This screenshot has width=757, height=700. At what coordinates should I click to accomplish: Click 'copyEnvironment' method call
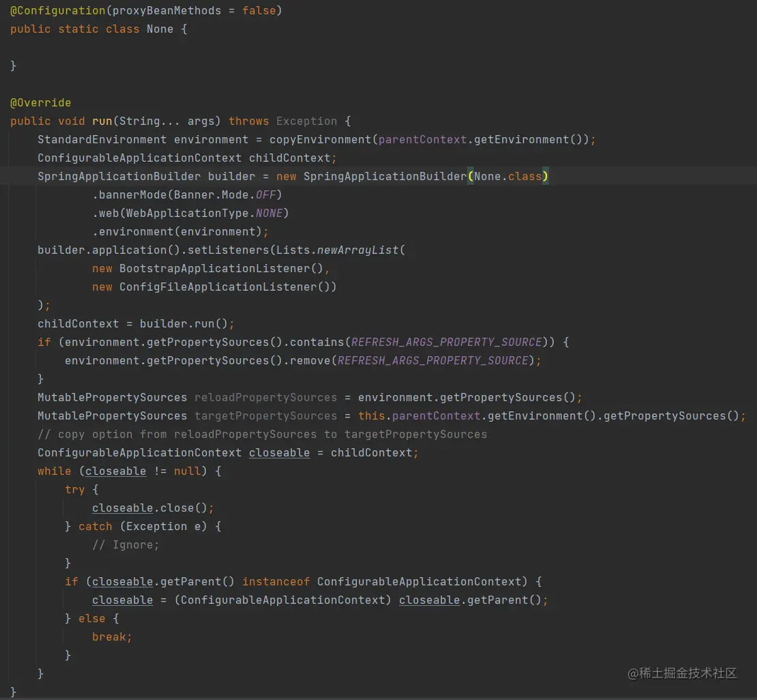coord(320,140)
